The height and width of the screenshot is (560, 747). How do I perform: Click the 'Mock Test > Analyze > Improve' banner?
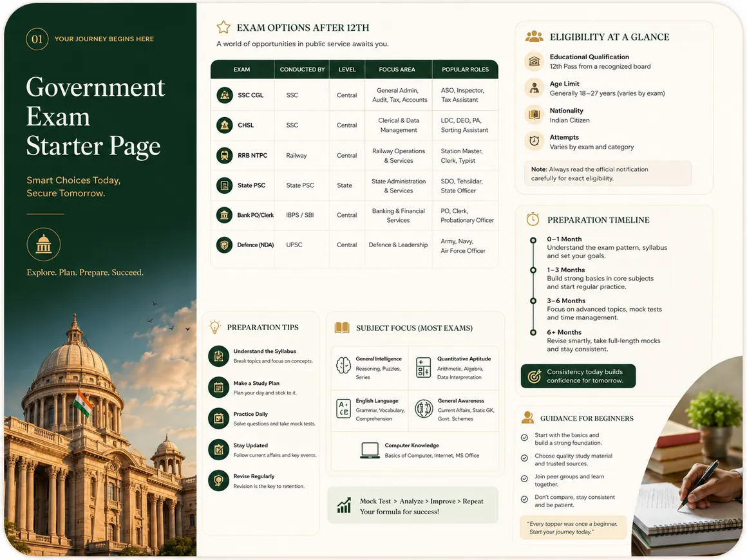click(413, 506)
